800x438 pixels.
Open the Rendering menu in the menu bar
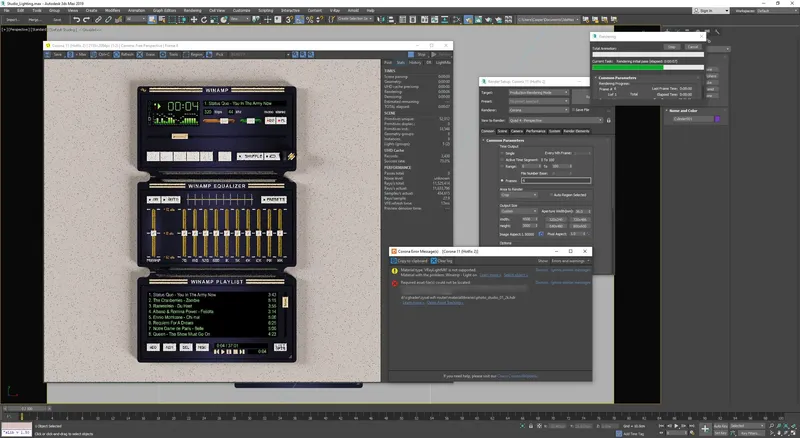(x=192, y=10)
